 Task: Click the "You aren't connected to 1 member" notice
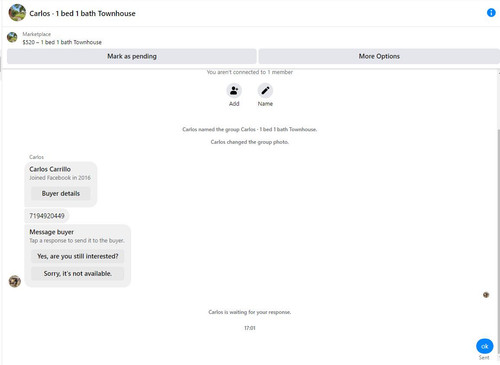[250, 72]
